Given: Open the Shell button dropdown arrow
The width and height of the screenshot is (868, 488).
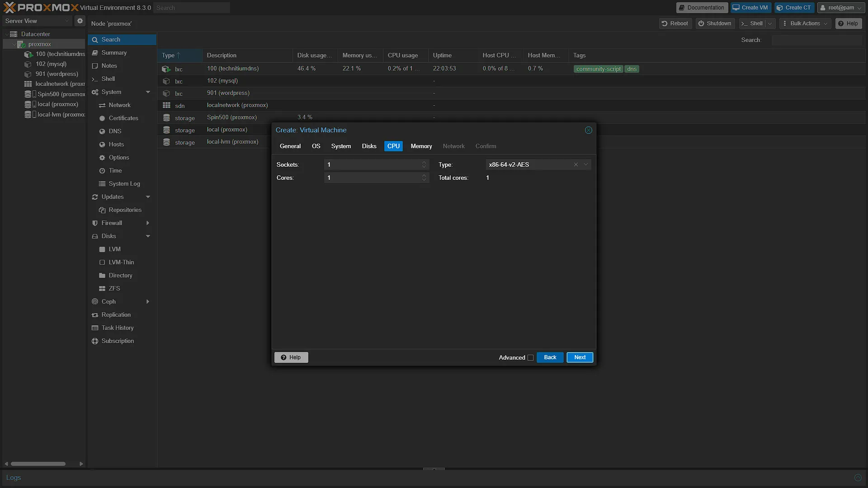Looking at the screenshot, I should (770, 23).
